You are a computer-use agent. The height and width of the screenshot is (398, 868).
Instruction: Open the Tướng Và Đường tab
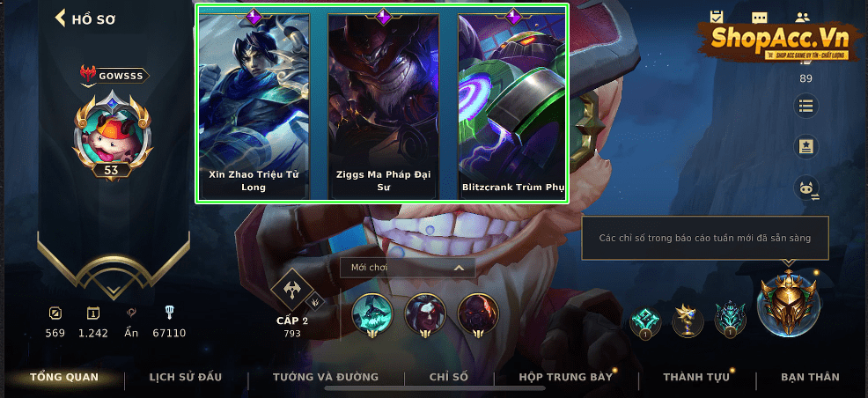(x=326, y=377)
